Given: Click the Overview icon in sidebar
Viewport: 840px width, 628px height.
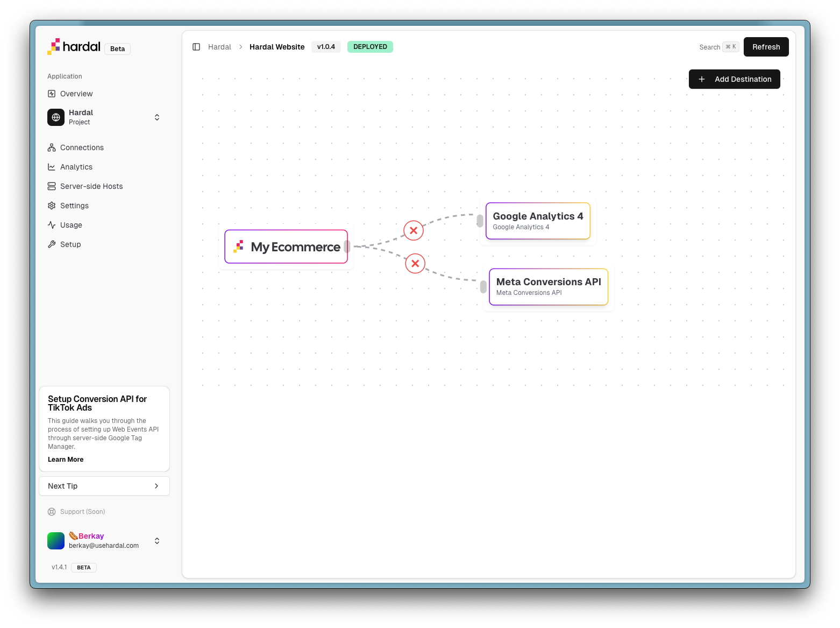Looking at the screenshot, I should (x=52, y=94).
